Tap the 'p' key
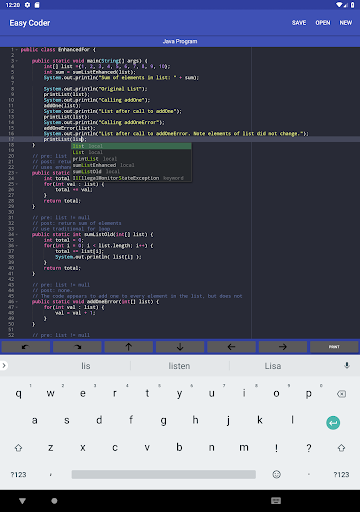Image resolution: width=360 pixels, height=512 pixels. (309, 394)
